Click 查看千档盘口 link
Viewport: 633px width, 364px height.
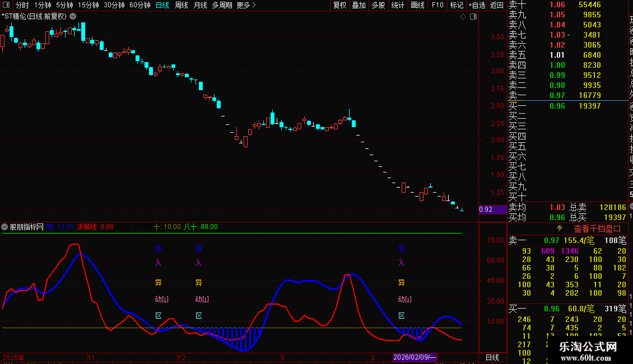[x=597, y=228]
